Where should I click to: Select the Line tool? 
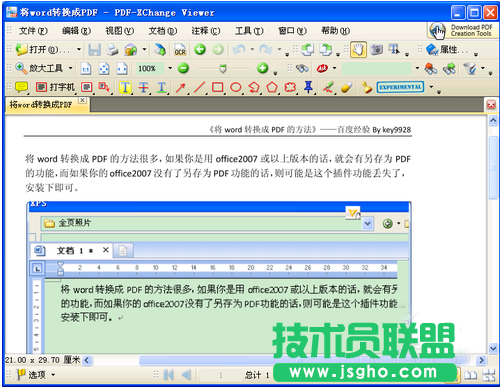pyautogui.click(x=199, y=87)
